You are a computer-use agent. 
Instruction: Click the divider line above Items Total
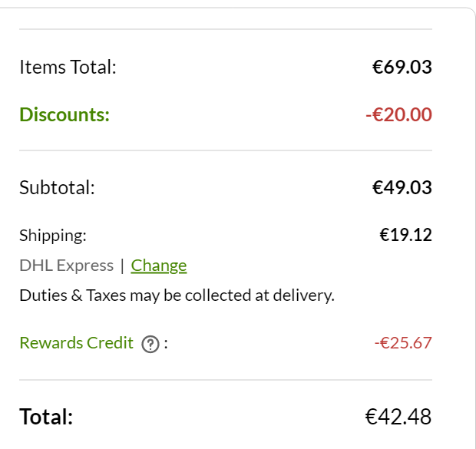(226, 29)
